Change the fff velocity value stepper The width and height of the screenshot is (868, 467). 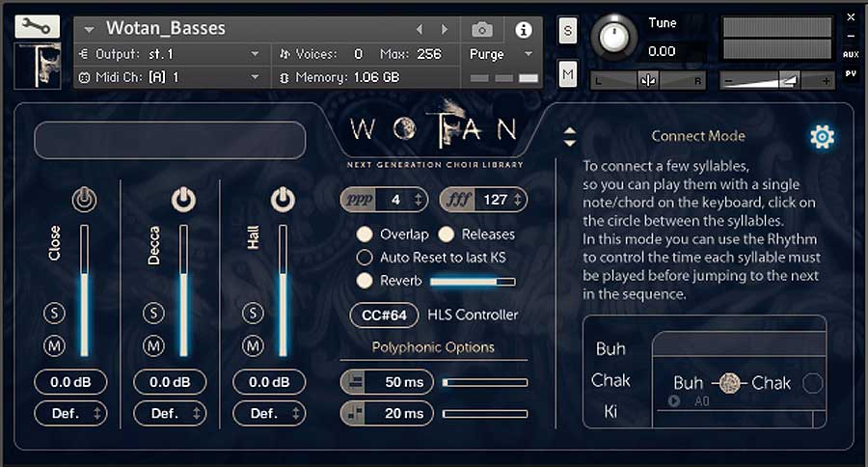(x=518, y=200)
